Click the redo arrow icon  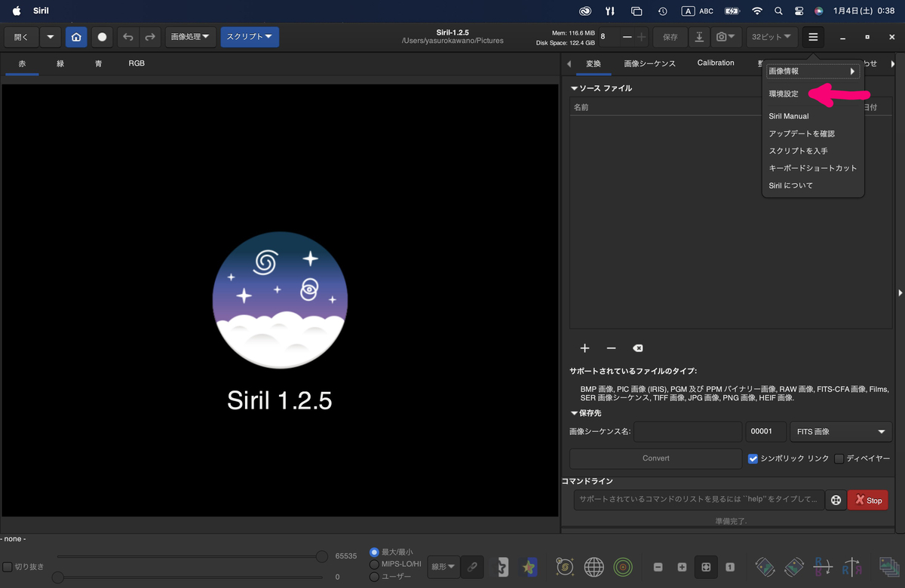point(150,37)
